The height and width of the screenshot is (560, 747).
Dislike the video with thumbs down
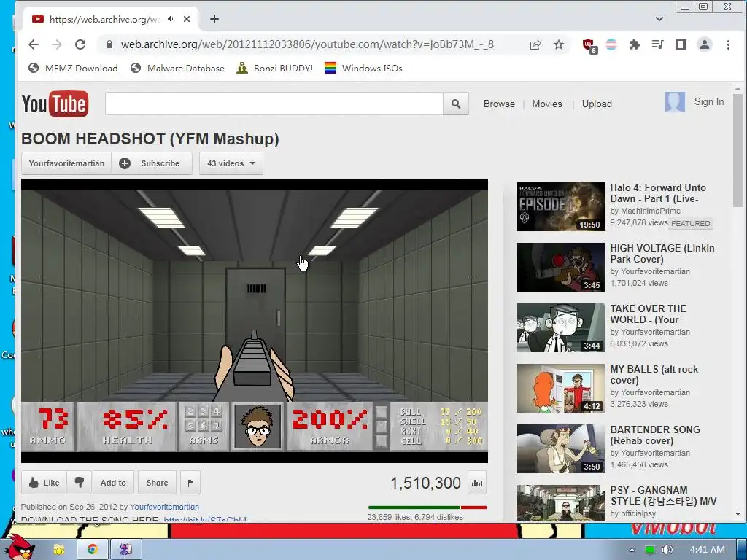[79, 483]
